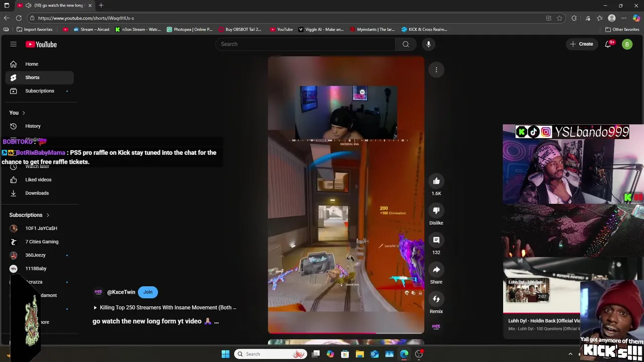The width and height of the screenshot is (644, 362).
Task: Start voice search with the microphone
Action: pos(429,44)
